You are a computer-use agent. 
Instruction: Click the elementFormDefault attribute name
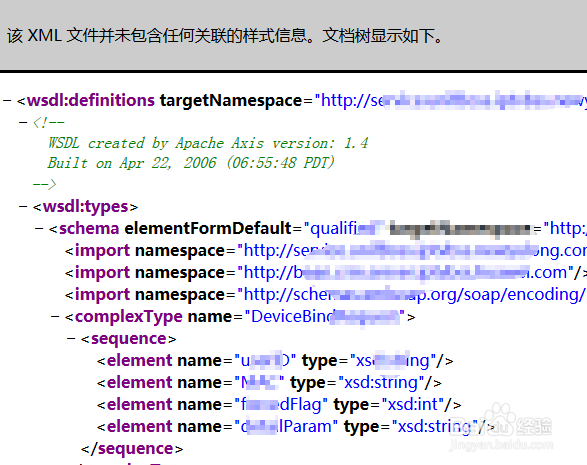pyautogui.click(x=208, y=228)
